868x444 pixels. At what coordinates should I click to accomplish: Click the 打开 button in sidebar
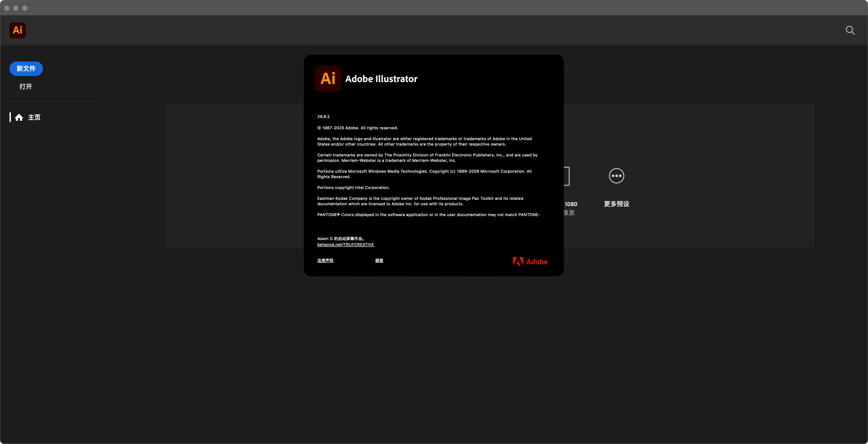pyautogui.click(x=26, y=87)
